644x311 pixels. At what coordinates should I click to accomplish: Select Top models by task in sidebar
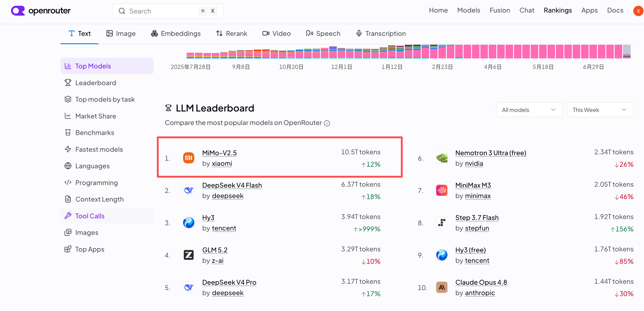(107, 99)
